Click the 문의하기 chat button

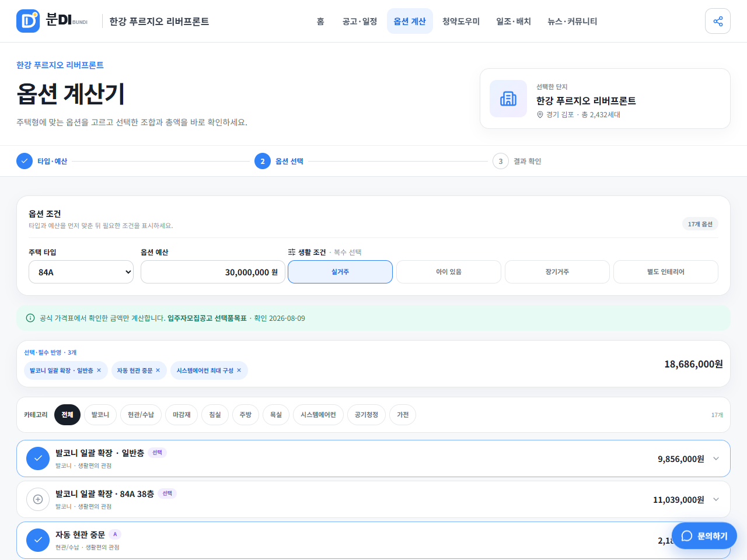pos(704,536)
